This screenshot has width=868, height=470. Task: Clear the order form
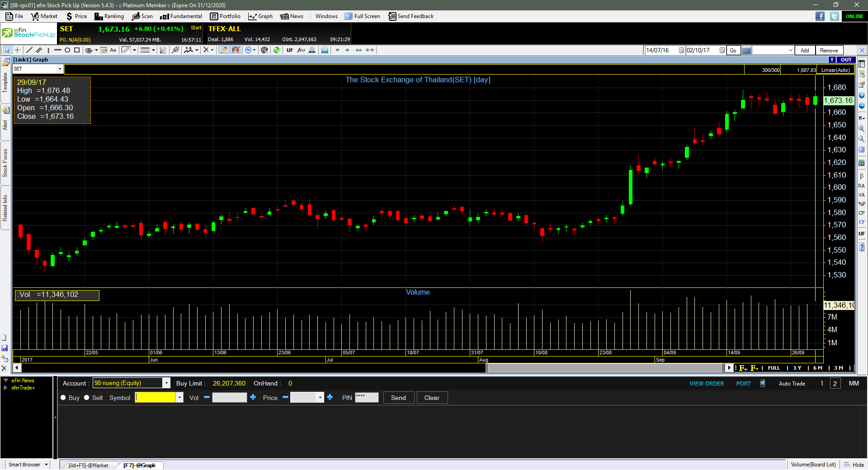coord(432,398)
